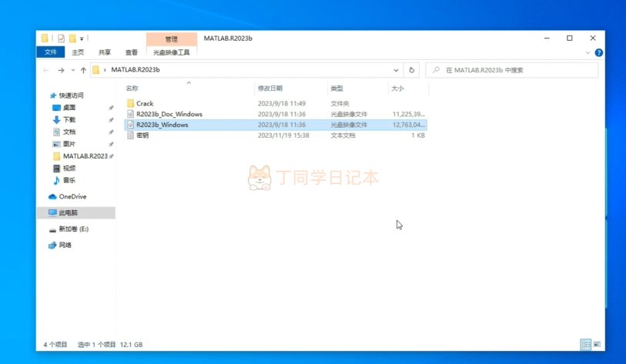The image size is (626, 364).
Task: Expand the ribbon using the chevron
Action: tap(588, 52)
